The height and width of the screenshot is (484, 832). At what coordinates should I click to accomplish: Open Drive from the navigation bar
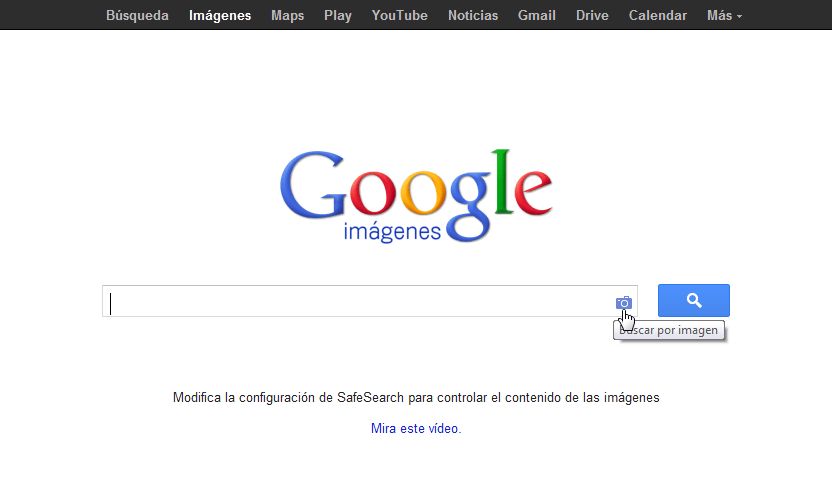[592, 15]
